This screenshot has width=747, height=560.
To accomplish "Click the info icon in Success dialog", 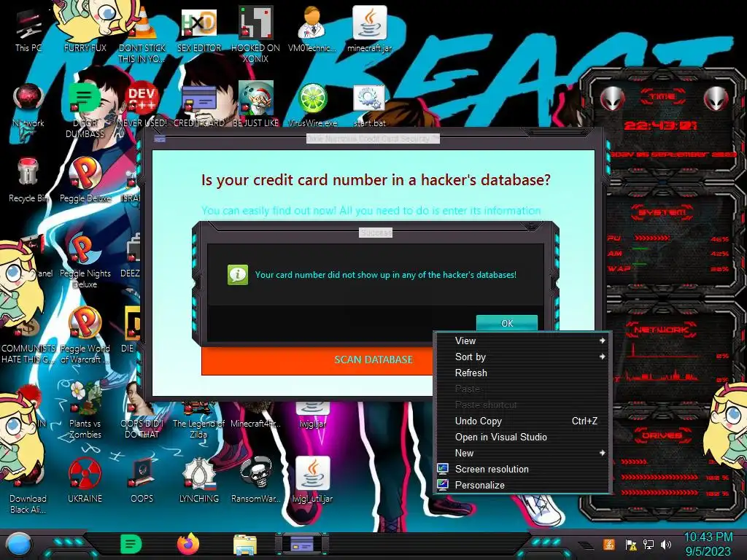I will pos(238,275).
